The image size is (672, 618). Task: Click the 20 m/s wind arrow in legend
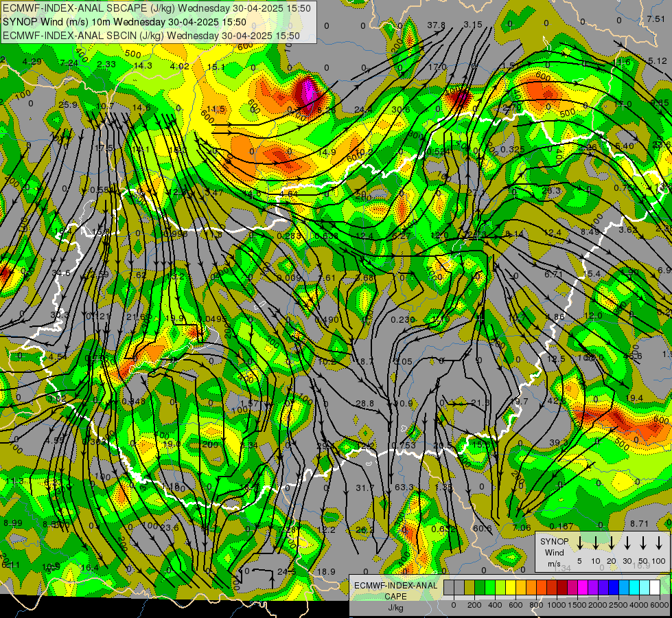pos(612,543)
